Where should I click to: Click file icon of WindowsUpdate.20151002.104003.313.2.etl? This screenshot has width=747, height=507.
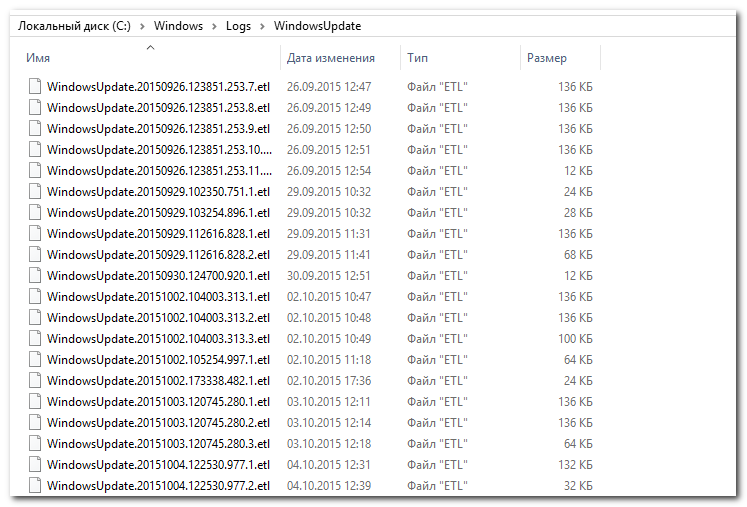(35, 317)
